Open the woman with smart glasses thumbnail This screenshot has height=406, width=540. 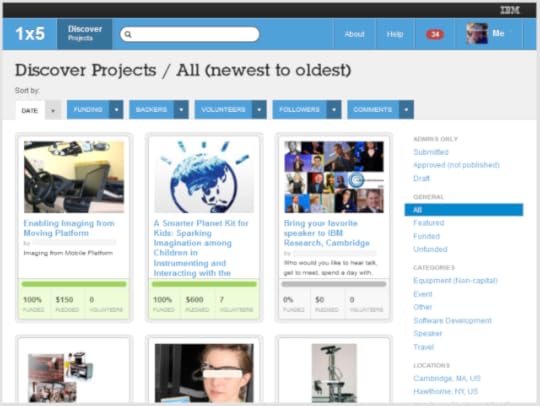click(204, 373)
